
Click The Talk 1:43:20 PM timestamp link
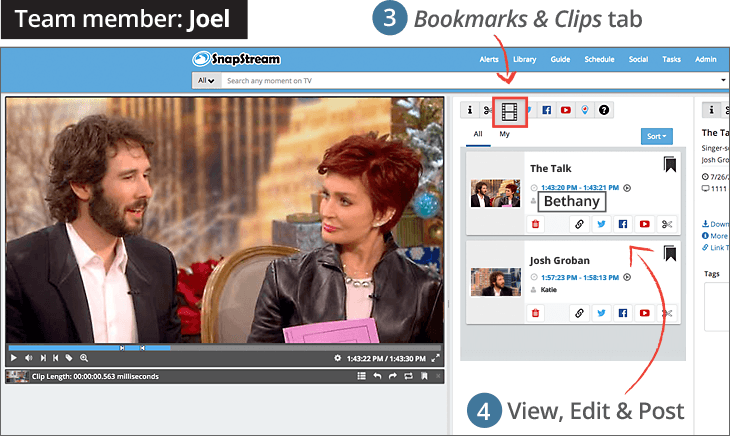coord(563,187)
